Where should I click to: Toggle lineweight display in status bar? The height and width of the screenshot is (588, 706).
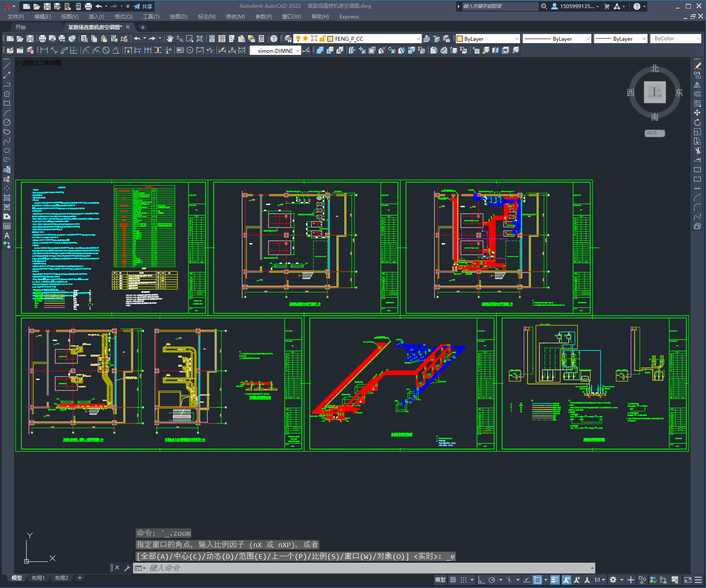[x=555, y=580]
